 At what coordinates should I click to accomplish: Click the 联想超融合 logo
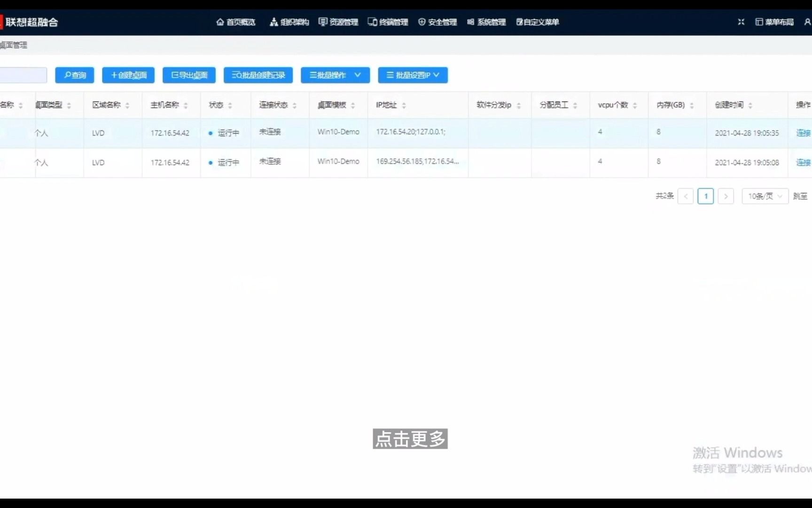[x=29, y=22]
